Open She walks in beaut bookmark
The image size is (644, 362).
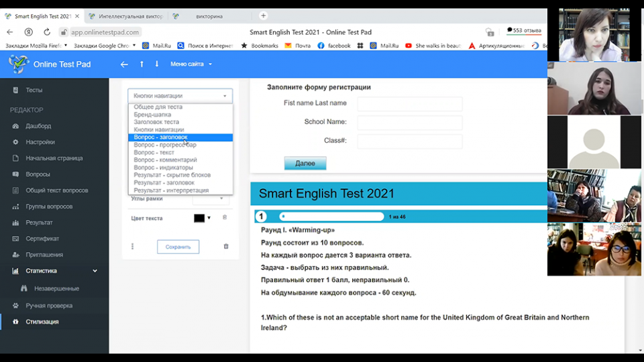point(433,46)
